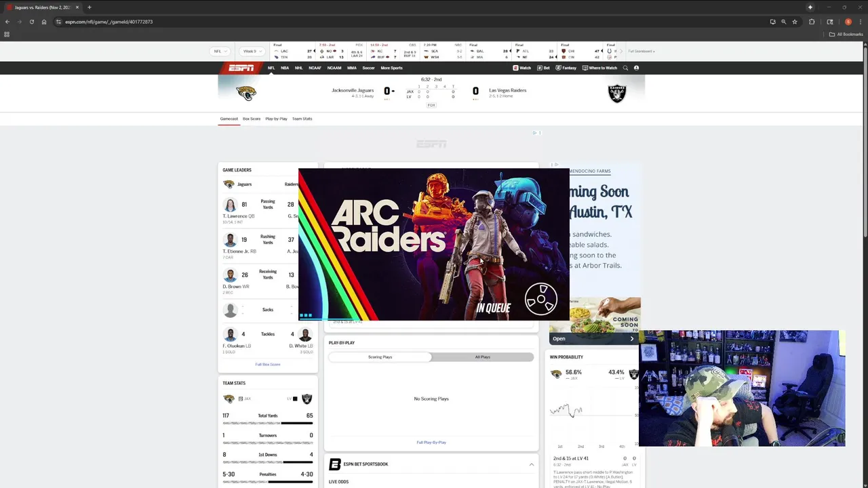Open the Full Box Score link

tap(268, 365)
